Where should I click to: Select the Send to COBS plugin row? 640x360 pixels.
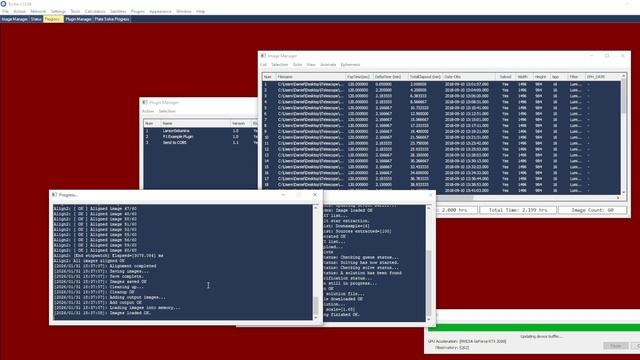point(201,142)
